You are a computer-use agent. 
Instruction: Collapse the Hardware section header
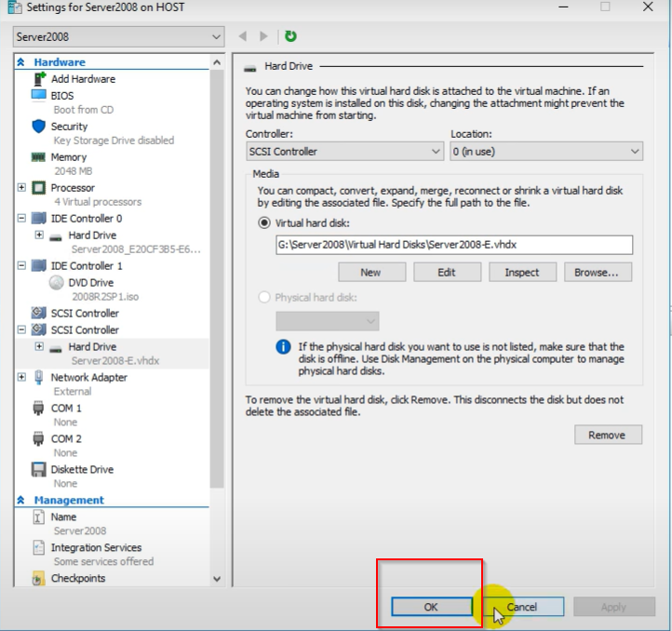tap(20, 62)
